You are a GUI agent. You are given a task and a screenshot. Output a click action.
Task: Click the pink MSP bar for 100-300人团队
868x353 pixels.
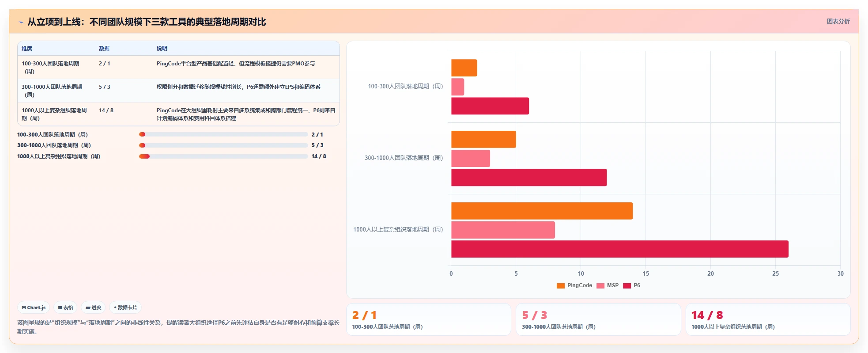pyautogui.click(x=457, y=87)
